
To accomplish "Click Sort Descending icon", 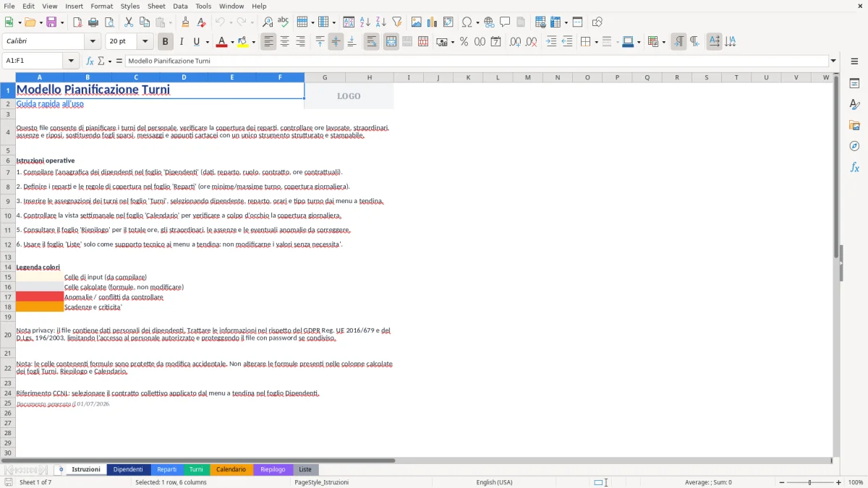I will [381, 22].
